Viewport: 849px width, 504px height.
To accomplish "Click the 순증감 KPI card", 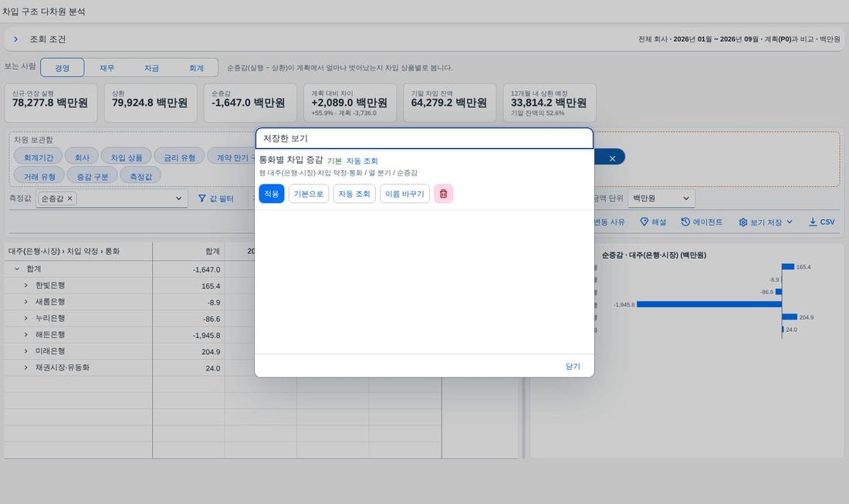I will pyautogui.click(x=250, y=103).
